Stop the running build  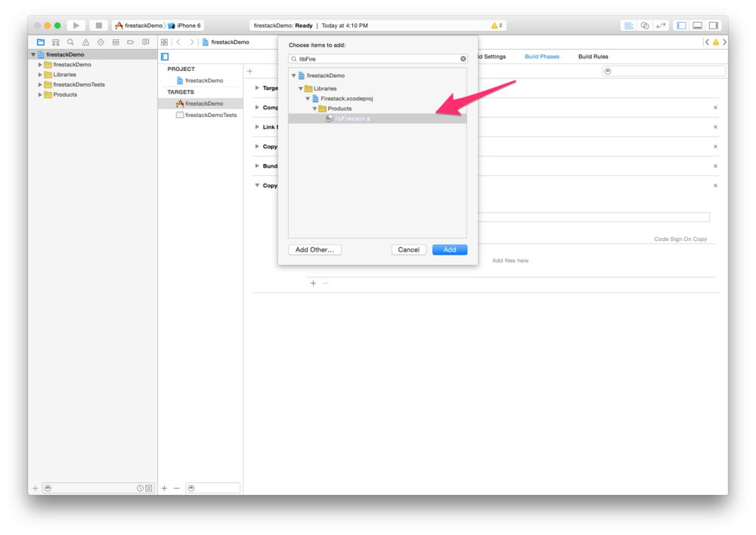coord(98,25)
